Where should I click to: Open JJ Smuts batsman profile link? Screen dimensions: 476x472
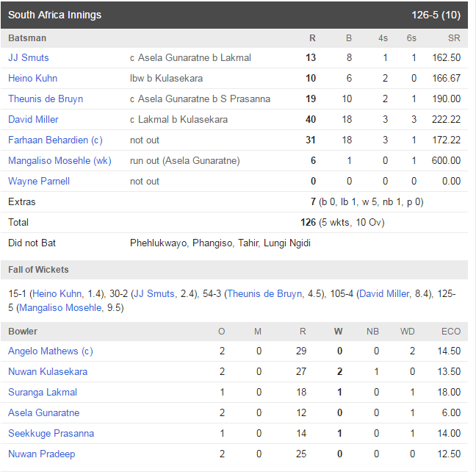tap(29, 57)
